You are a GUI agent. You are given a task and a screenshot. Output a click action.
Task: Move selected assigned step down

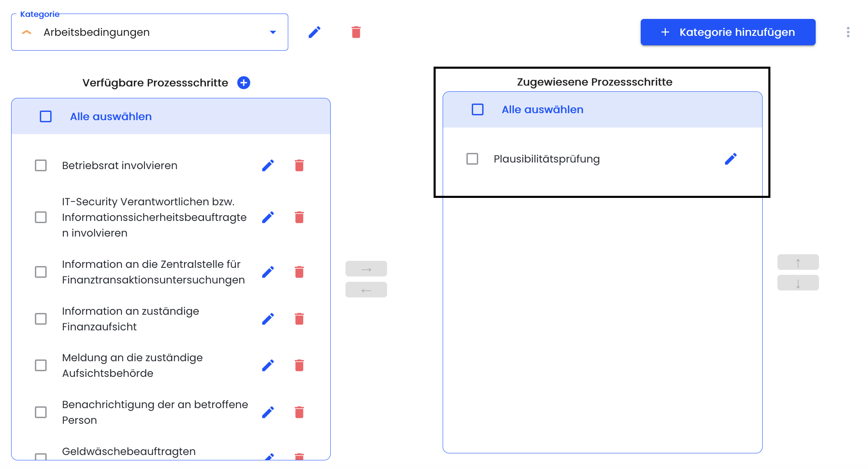pos(798,283)
